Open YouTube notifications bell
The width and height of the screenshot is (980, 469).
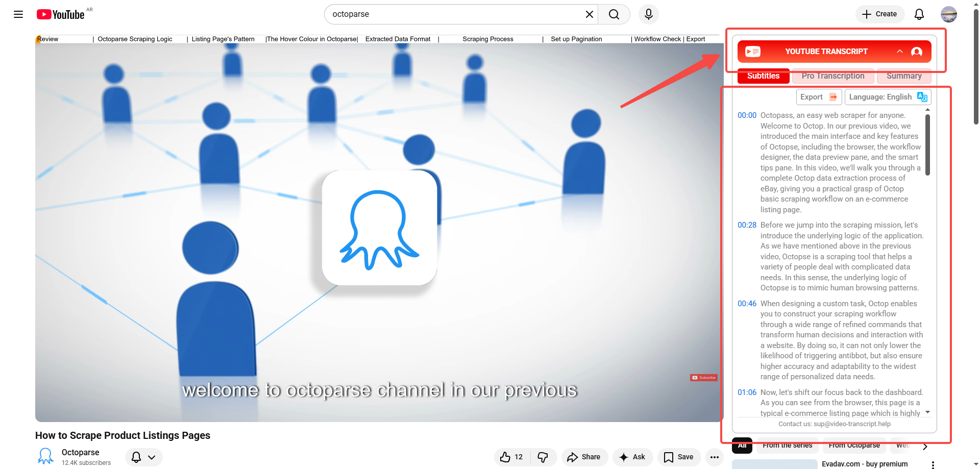tap(919, 14)
